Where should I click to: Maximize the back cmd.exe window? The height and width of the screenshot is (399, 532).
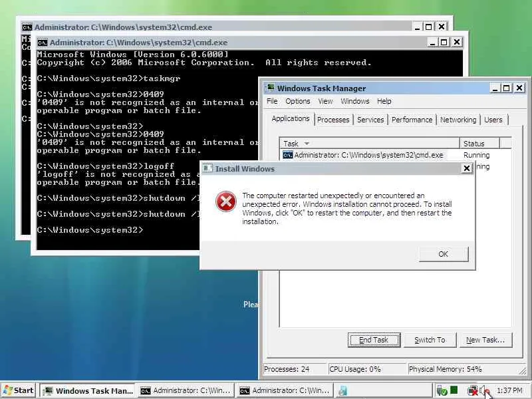pyautogui.click(x=428, y=27)
